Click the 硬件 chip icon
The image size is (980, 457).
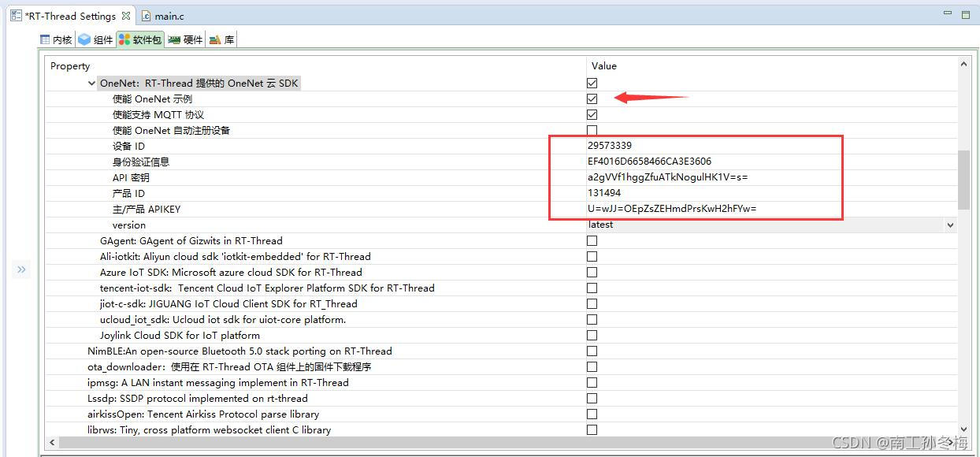[x=174, y=39]
